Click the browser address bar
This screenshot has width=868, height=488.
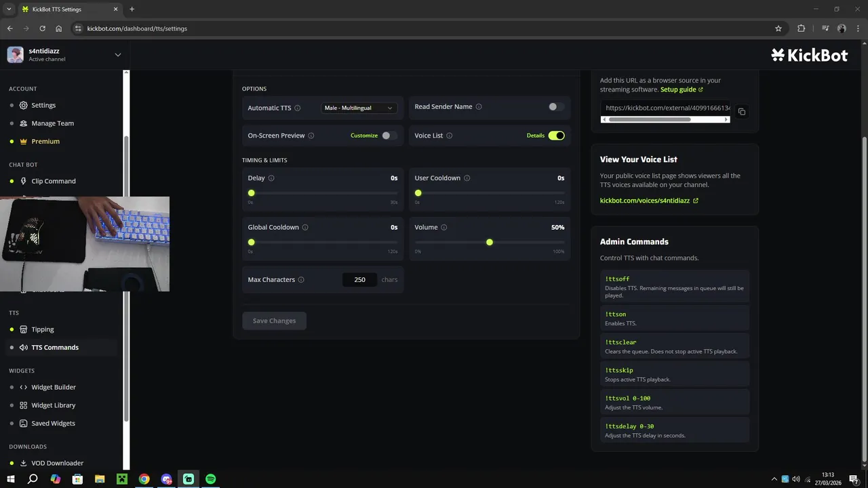coord(427,28)
